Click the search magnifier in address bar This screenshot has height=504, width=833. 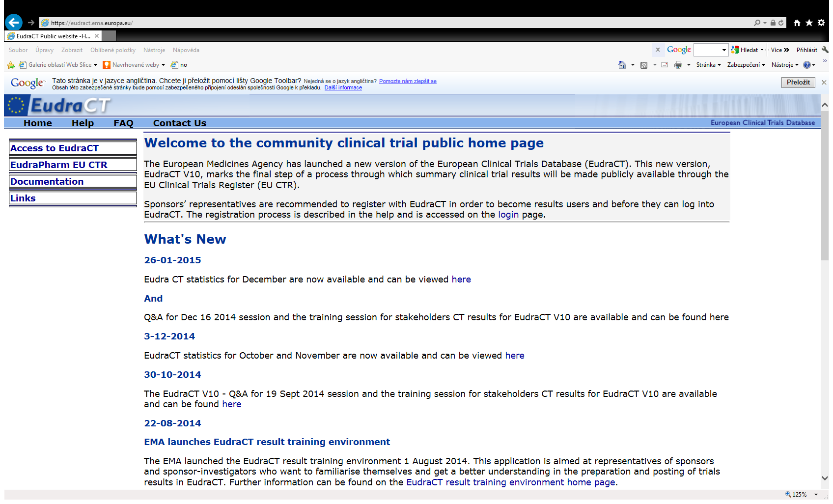click(x=757, y=23)
